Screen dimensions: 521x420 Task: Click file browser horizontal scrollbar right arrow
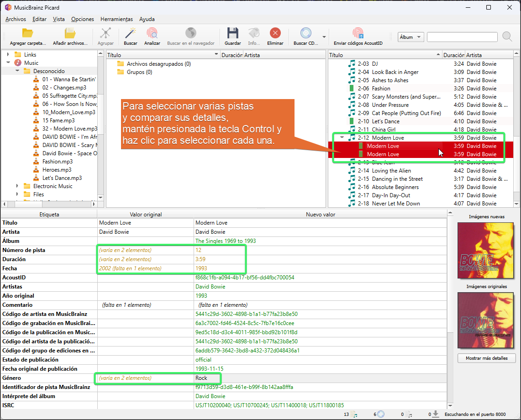pyautogui.click(x=94, y=204)
